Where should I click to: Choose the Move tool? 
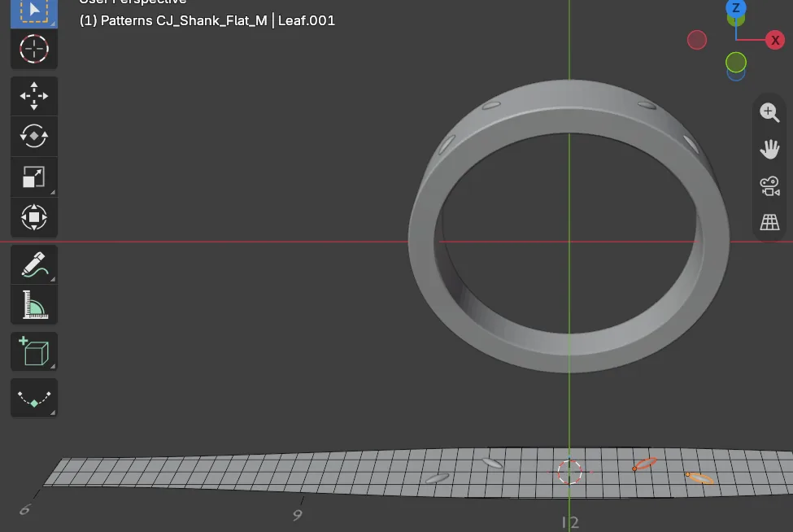point(34,96)
